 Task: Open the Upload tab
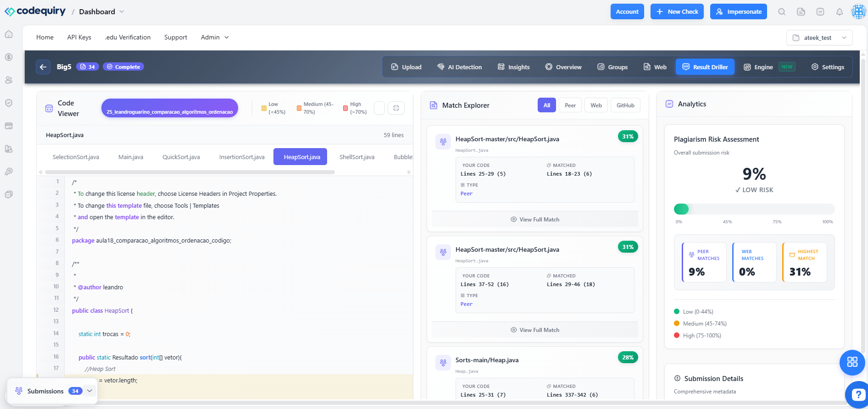(406, 67)
